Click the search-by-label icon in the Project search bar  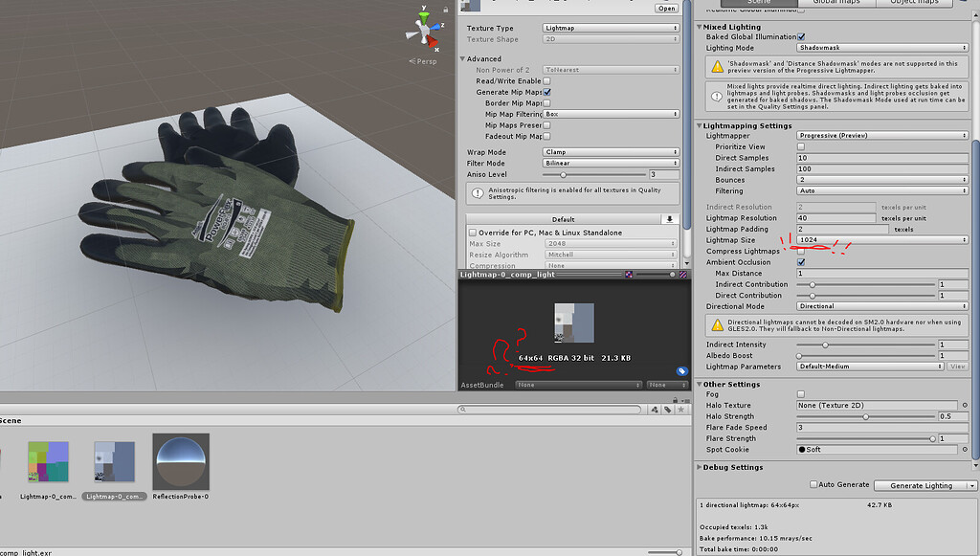(x=667, y=410)
